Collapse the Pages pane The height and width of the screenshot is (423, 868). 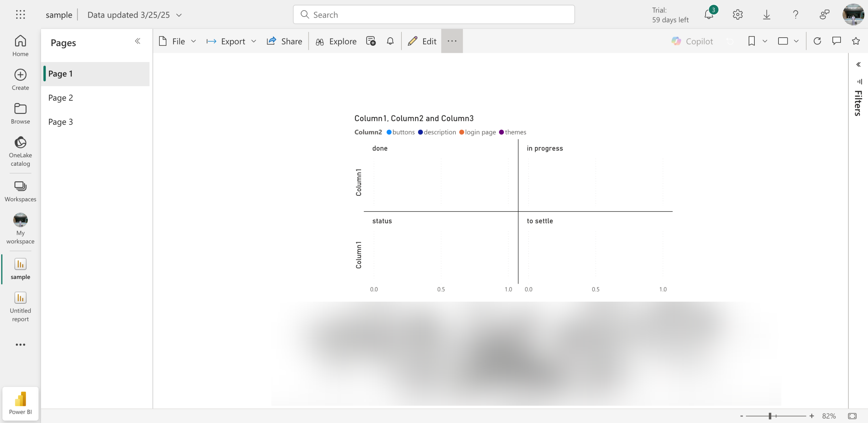pos(137,41)
